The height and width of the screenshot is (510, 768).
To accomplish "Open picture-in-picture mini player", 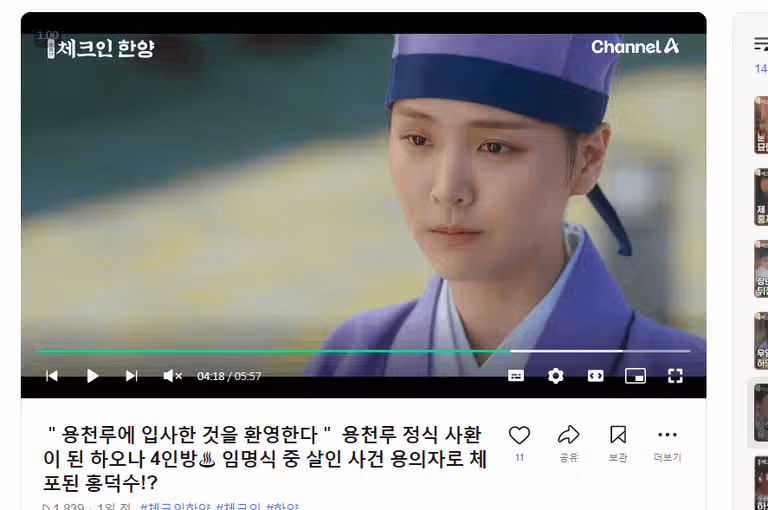I will pos(635,376).
